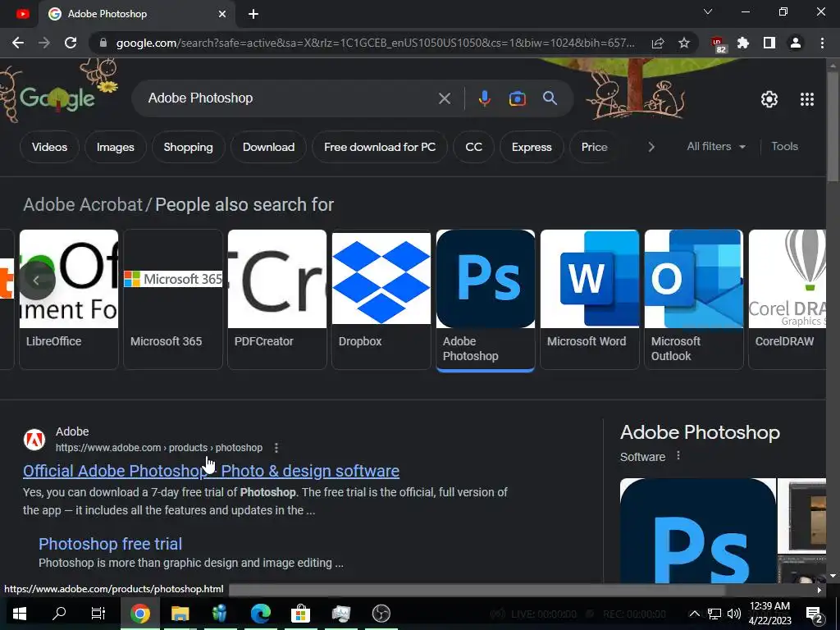Select the Price filter chip
Image resolution: width=840 pixels, height=630 pixels.
[x=594, y=147]
